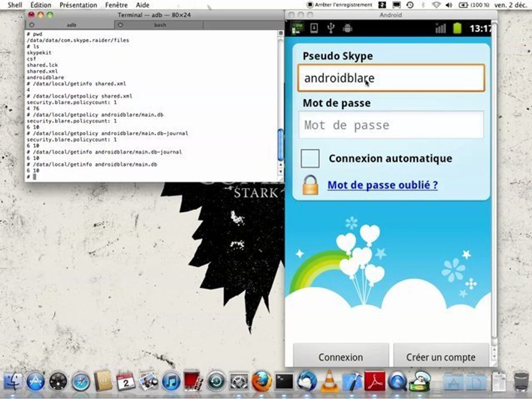The height and width of the screenshot is (399, 532).
Task: Click the green Cyberduck icon in the Dock
Action: tap(420, 381)
